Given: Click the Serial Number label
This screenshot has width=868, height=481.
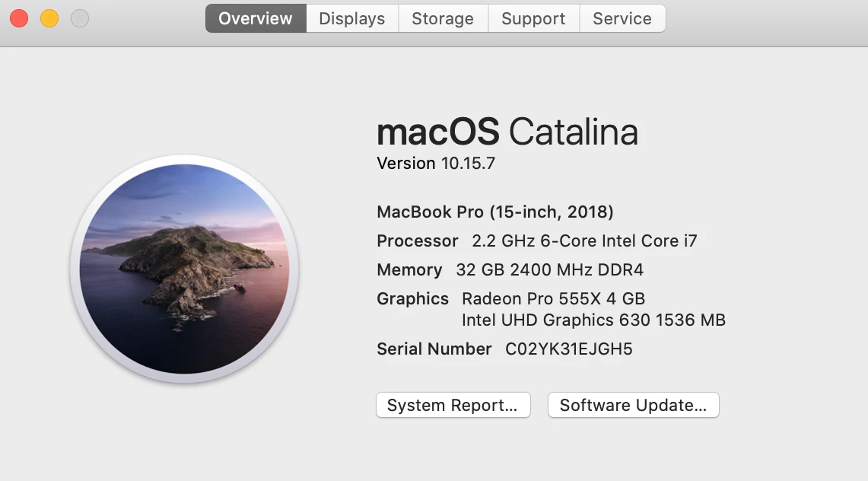Looking at the screenshot, I should (434, 349).
